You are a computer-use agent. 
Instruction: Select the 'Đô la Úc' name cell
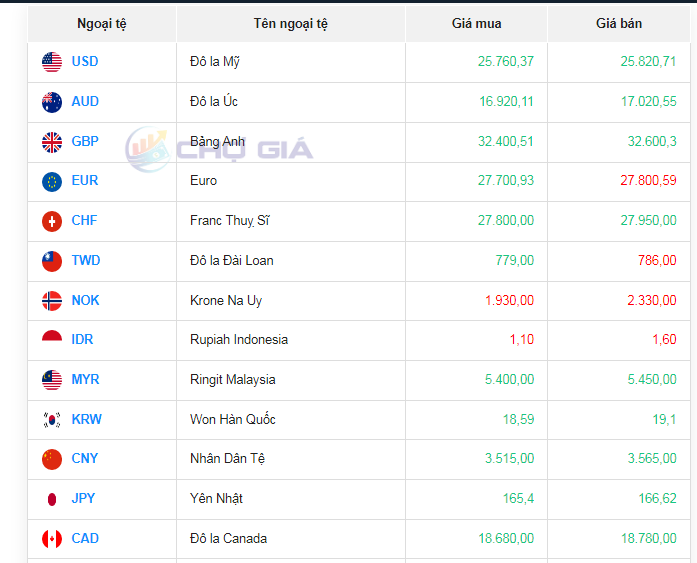click(x=291, y=102)
